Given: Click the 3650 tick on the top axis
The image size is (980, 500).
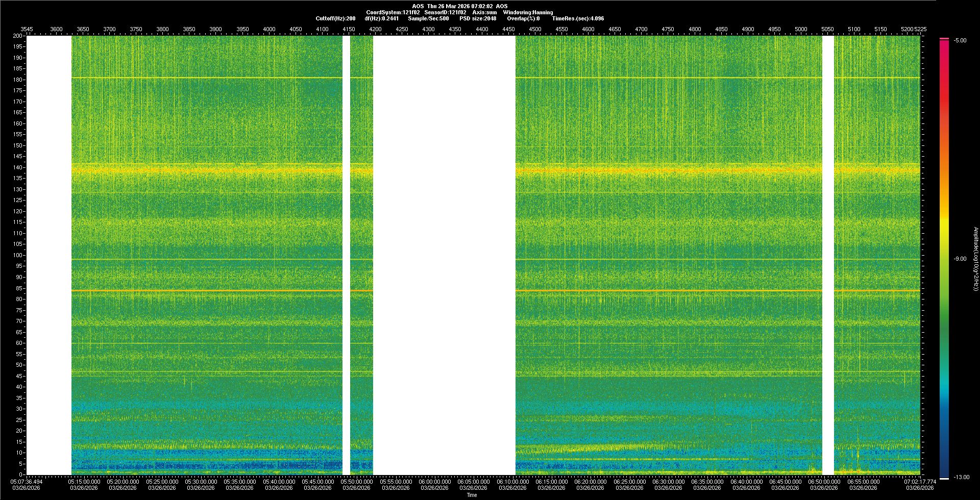Looking at the screenshot, I should click(x=83, y=29).
